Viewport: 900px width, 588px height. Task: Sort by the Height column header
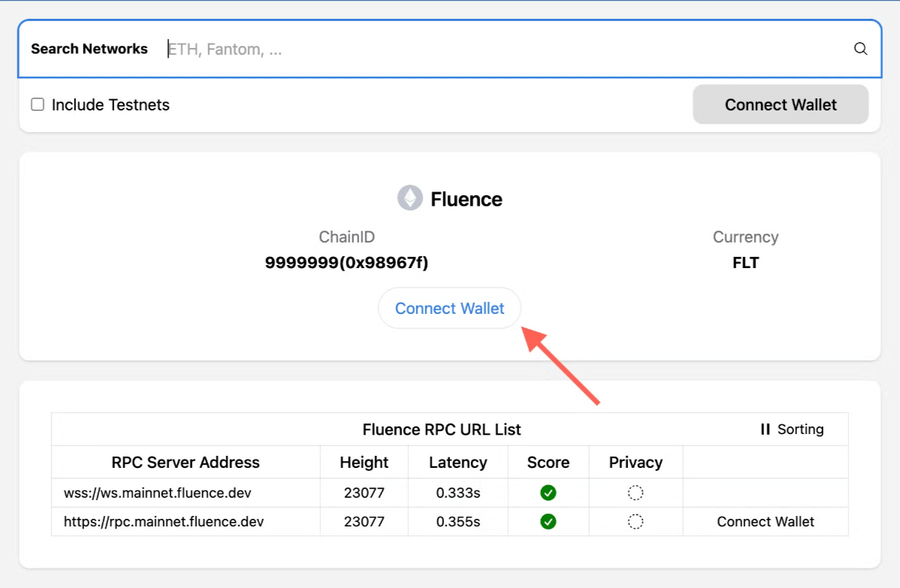coord(364,462)
